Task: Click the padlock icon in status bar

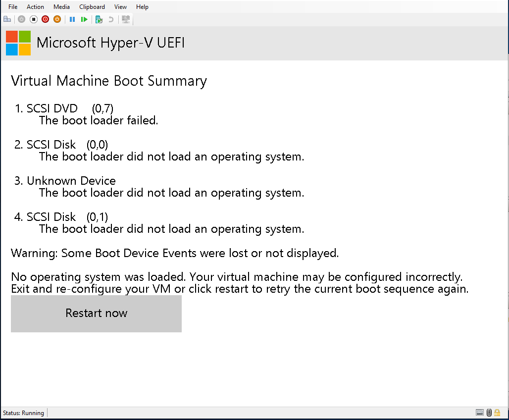Action: tap(497, 413)
